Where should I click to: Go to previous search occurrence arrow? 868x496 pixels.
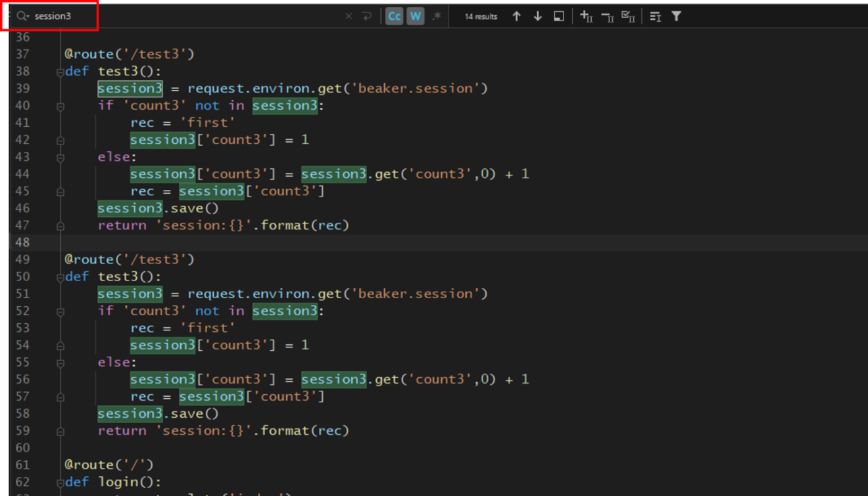click(517, 16)
